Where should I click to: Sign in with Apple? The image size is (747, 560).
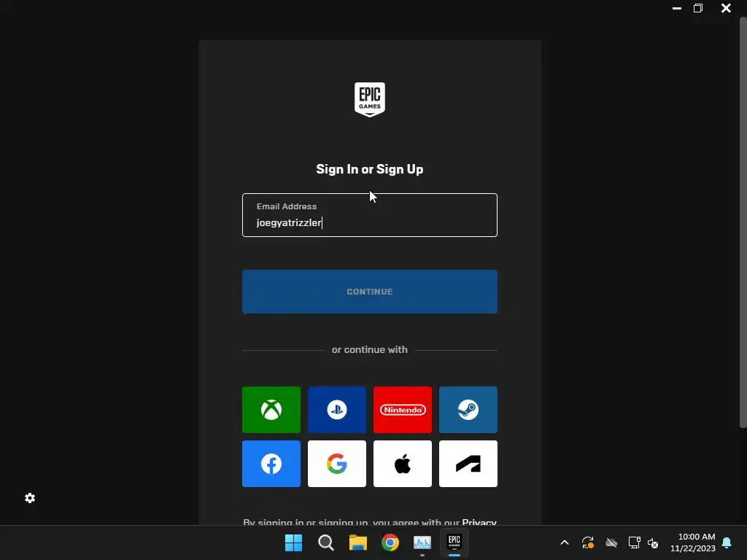click(403, 464)
